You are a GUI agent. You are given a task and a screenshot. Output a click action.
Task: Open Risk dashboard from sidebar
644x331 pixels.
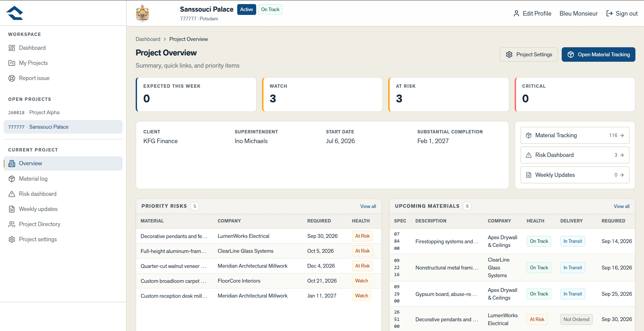[63, 194]
